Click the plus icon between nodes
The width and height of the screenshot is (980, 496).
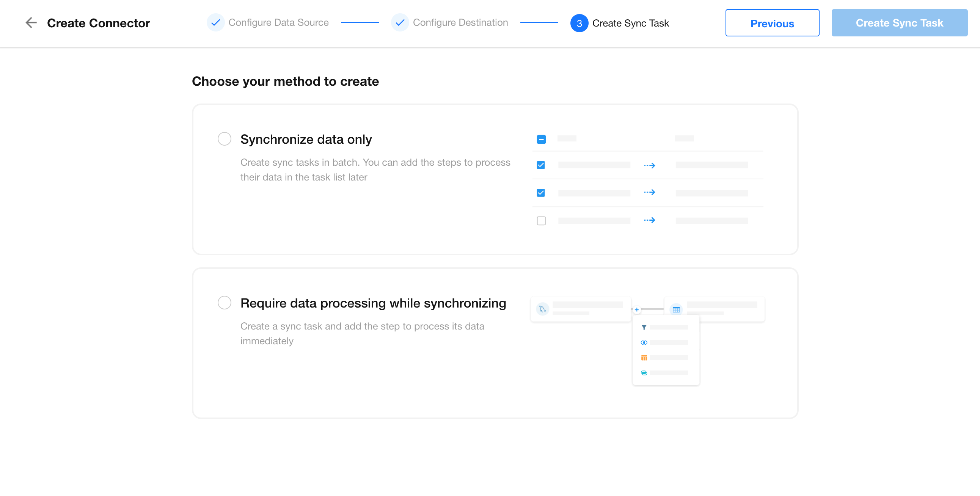point(636,309)
